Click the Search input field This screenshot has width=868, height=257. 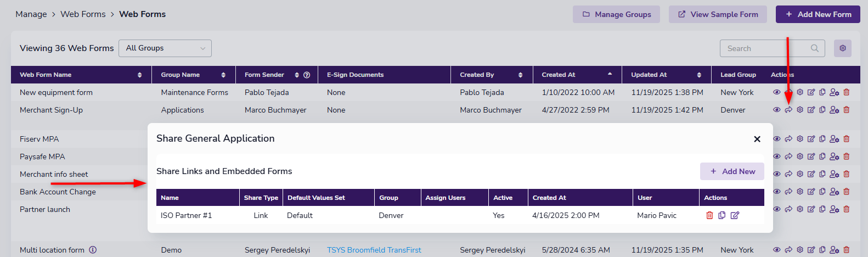click(766, 48)
